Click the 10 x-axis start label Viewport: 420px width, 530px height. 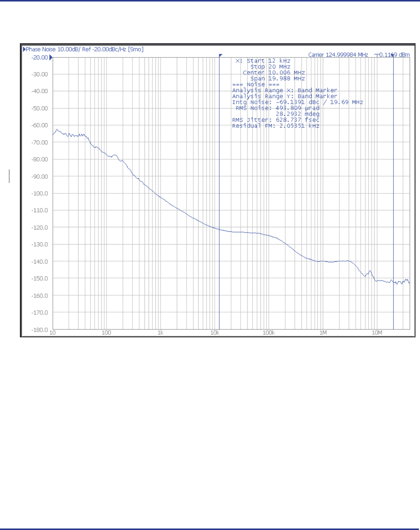click(53, 333)
